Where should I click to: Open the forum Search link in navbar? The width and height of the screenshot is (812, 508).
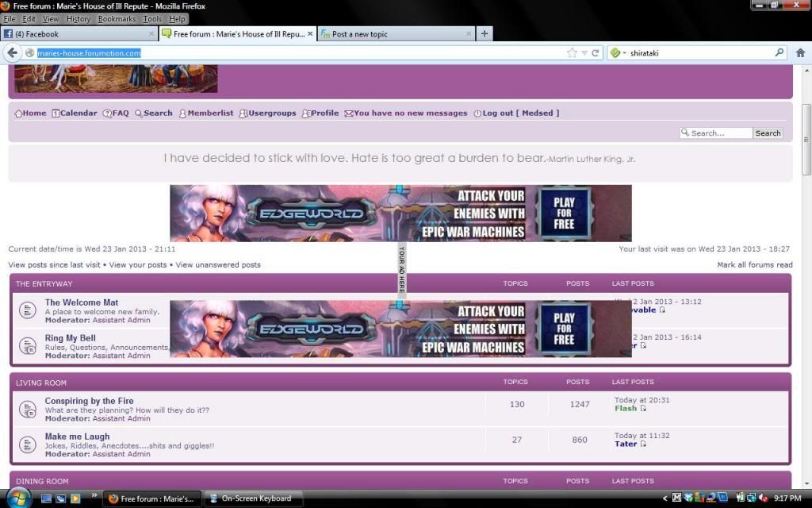coord(154,113)
